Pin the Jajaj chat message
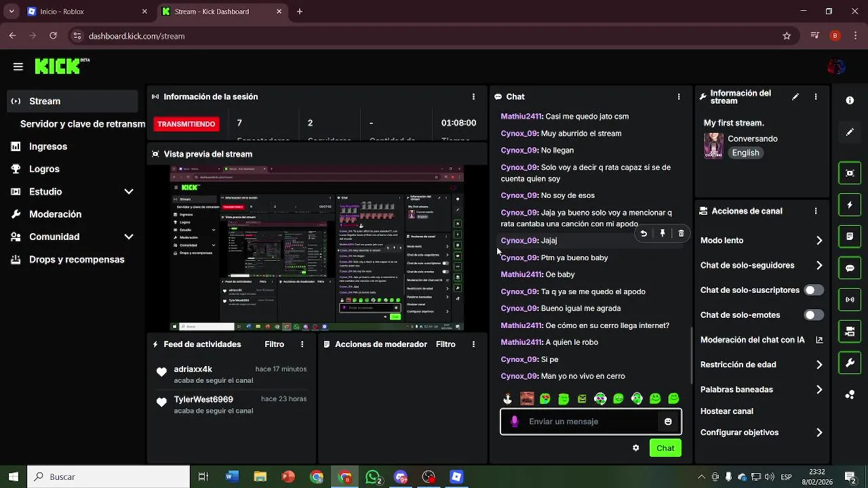This screenshot has height=488, width=868. 663,233
